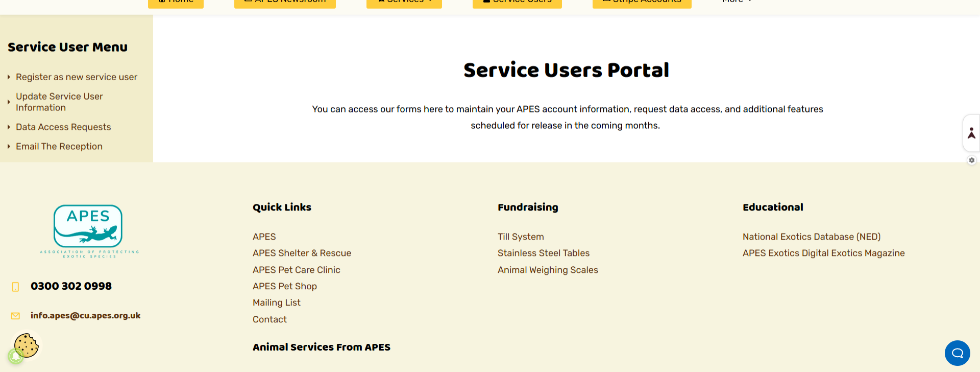Go to Data Access Requests

click(63, 127)
